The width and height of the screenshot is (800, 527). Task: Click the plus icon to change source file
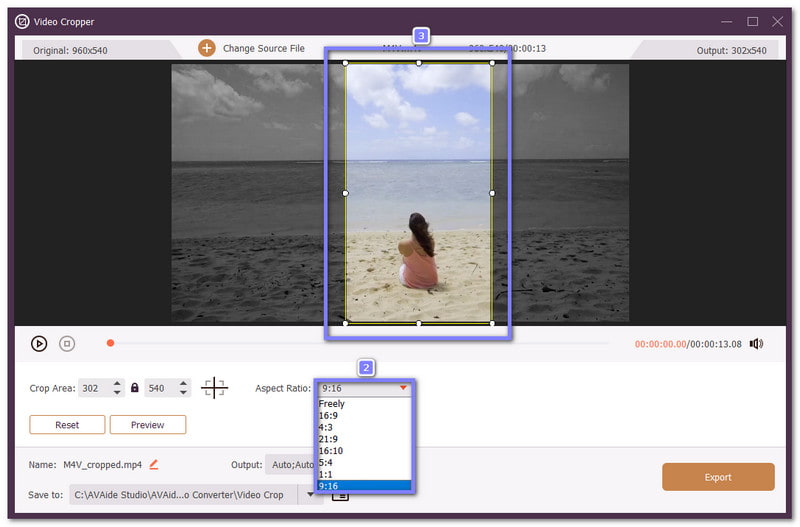pos(207,48)
